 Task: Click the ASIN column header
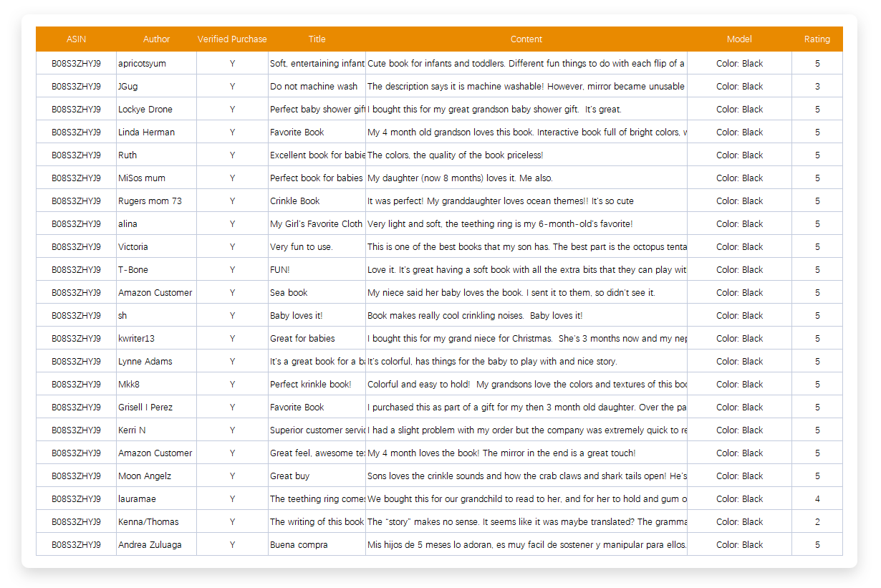76,39
